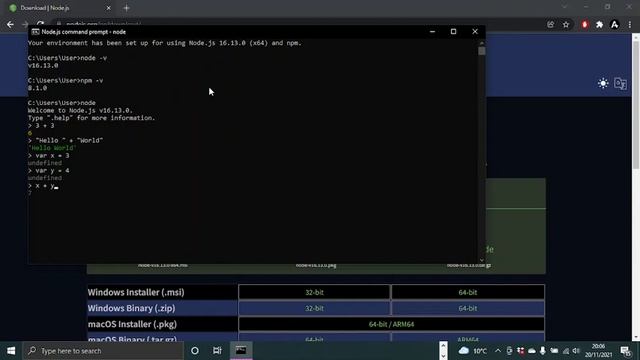This screenshot has height=360, width=640.
Task: Open the Chrome profile avatar
Action: tap(614, 24)
